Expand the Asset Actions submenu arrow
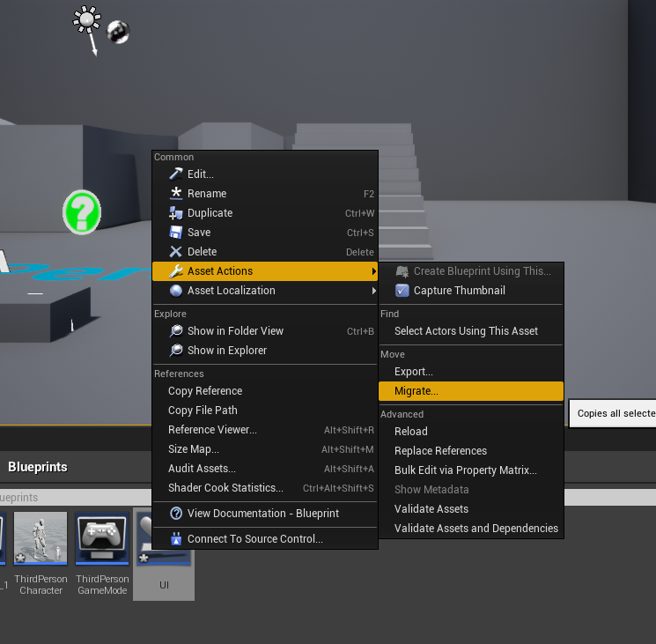656x644 pixels. point(373,271)
